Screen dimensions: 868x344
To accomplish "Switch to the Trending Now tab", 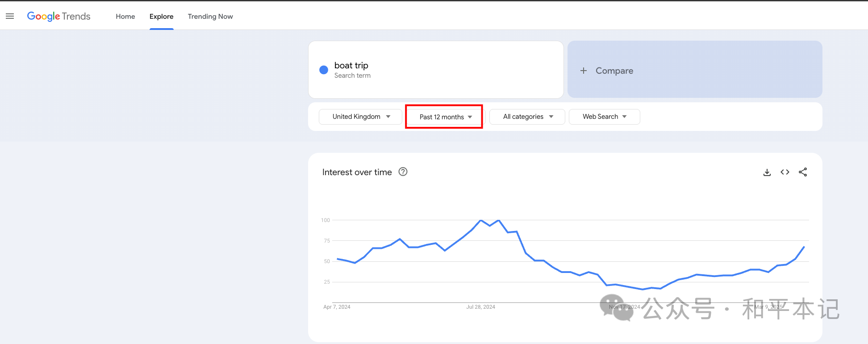I will click(x=210, y=17).
